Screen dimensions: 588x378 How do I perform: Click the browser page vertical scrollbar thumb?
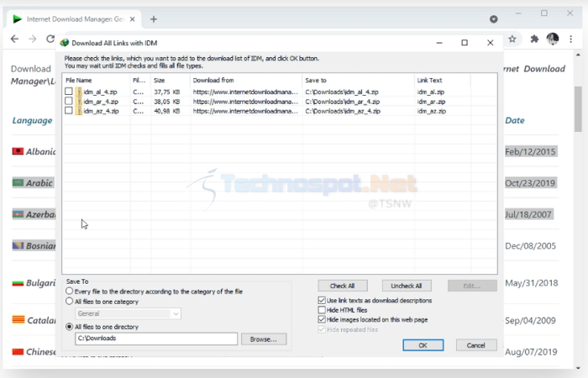coord(578,108)
